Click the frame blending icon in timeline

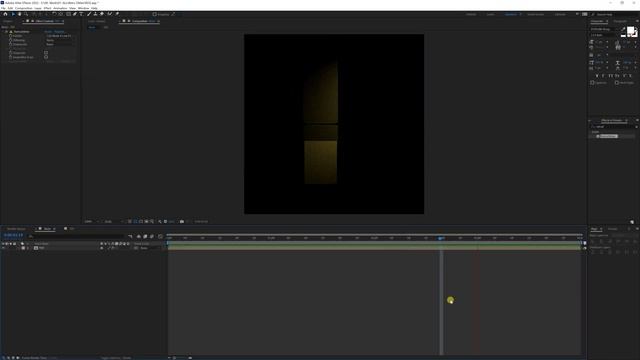pos(145,236)
